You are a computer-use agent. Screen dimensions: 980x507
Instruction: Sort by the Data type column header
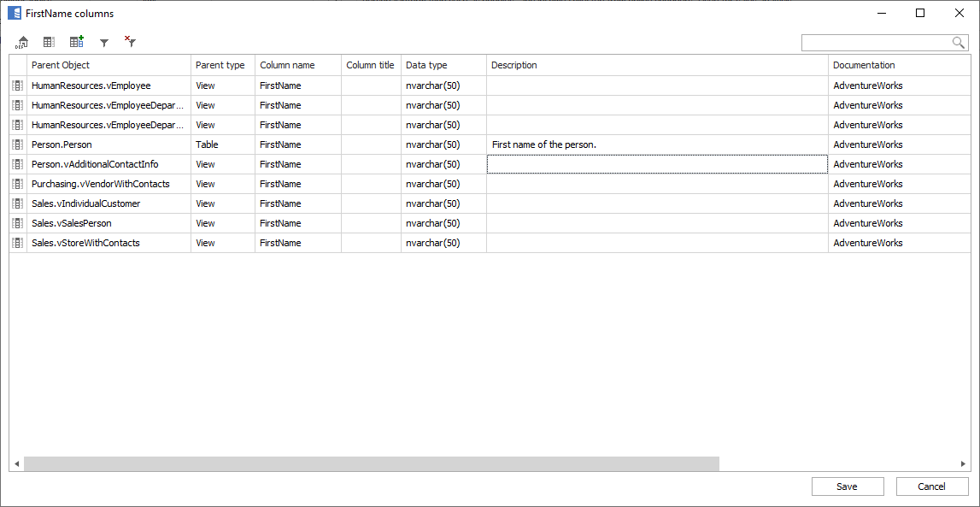(443, 65)
